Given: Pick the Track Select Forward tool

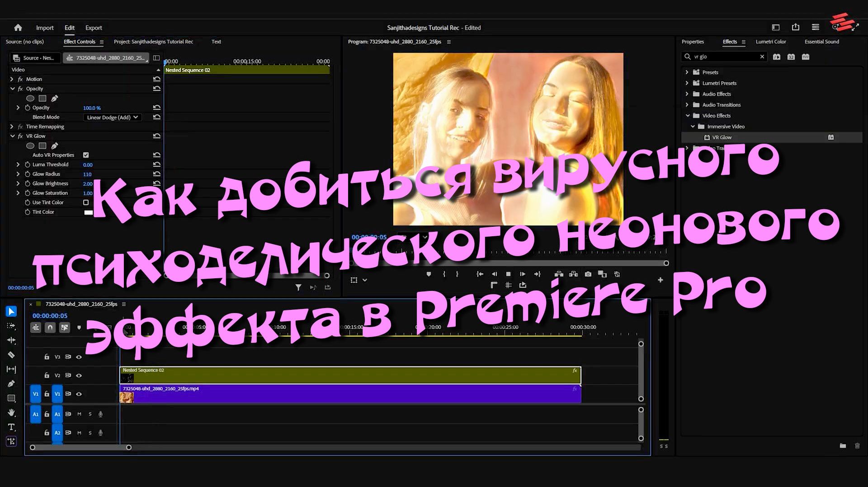Looking at the screenshot, I should tap(11, 326).
